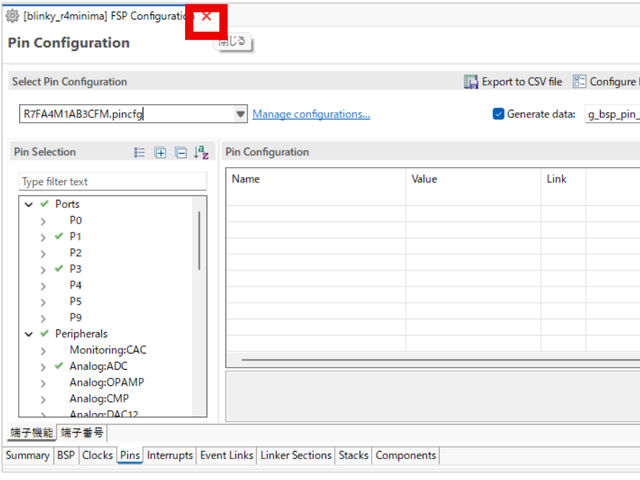Select Analog:OPAMP in the tree
The image size is (640, 480).
point(107,382)
